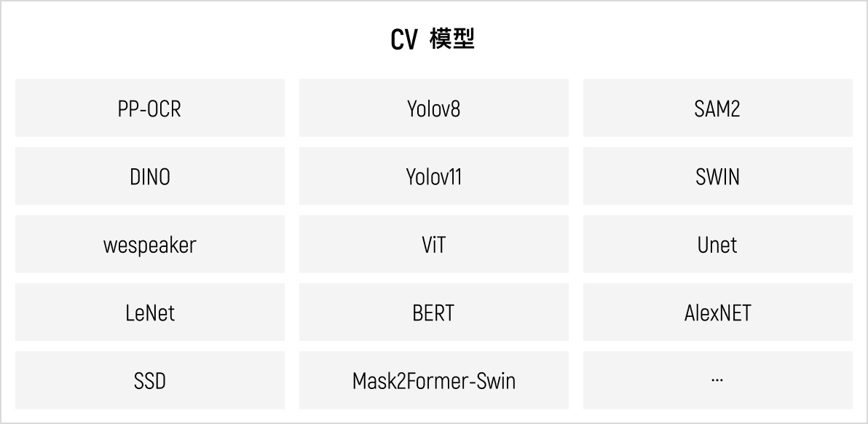Viewport: 868px width, 424px height.
Task: Click the Yolov8 model tile
Action: (x=433, y=108)
